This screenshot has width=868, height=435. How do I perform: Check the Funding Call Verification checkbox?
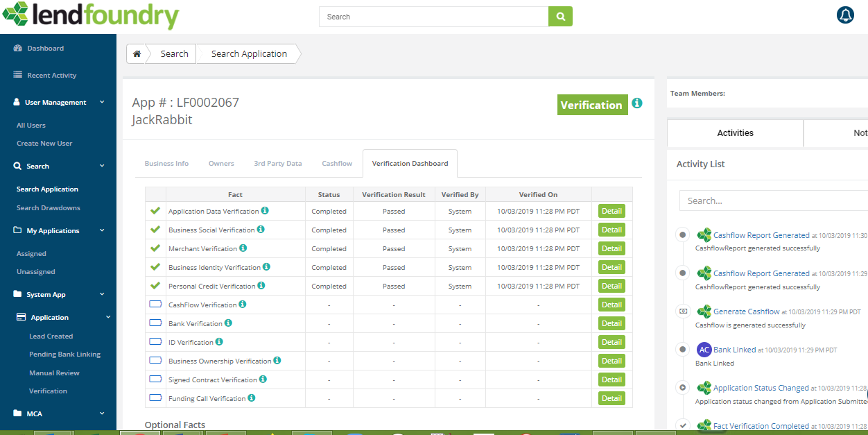click(x=154, y=398)
